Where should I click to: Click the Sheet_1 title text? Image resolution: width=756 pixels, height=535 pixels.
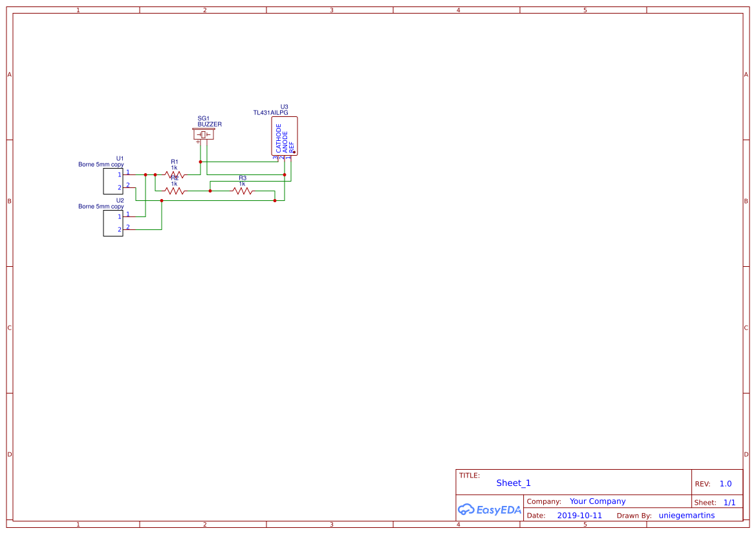pyautogui.click(x=513, y=483)
